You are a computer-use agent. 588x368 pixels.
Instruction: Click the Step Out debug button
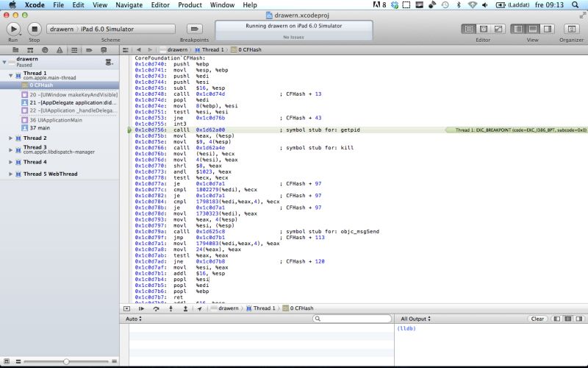(x=185, y=308)
